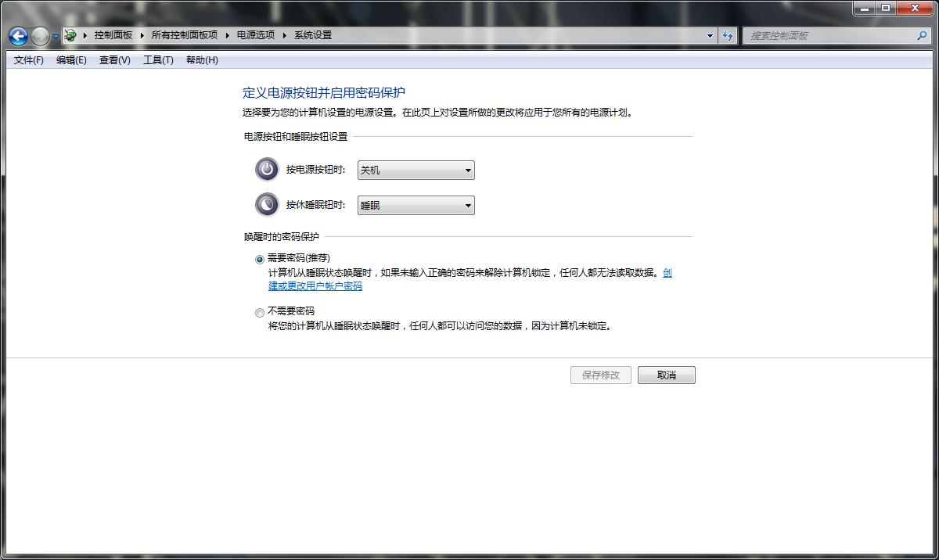Maximize the window
The width and height of the screenshot is (939, 560).
tap(885, 8)
